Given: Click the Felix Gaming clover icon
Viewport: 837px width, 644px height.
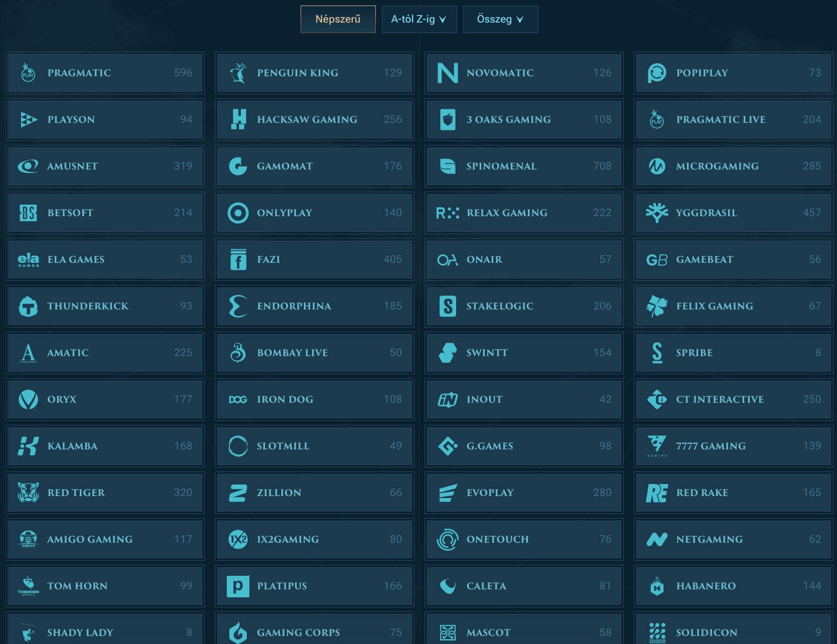Looking at the screenshot, I should [x=657, y=306].
